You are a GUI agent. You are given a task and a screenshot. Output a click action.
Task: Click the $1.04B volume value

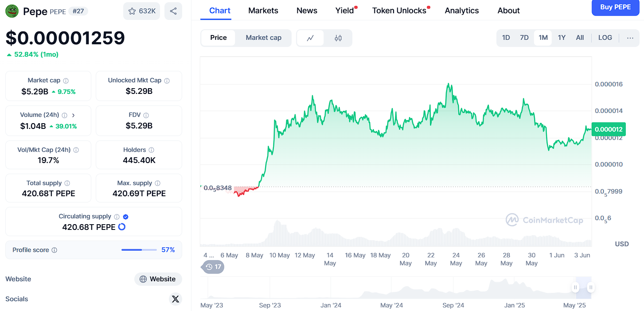(33, 126)
